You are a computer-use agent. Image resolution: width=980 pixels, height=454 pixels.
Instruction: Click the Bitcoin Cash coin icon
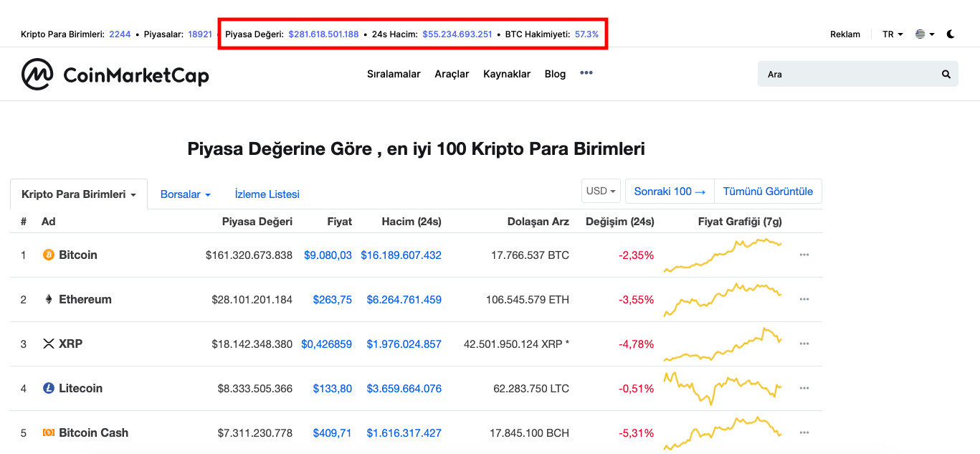pyautogui.click(x=49, y=432)
